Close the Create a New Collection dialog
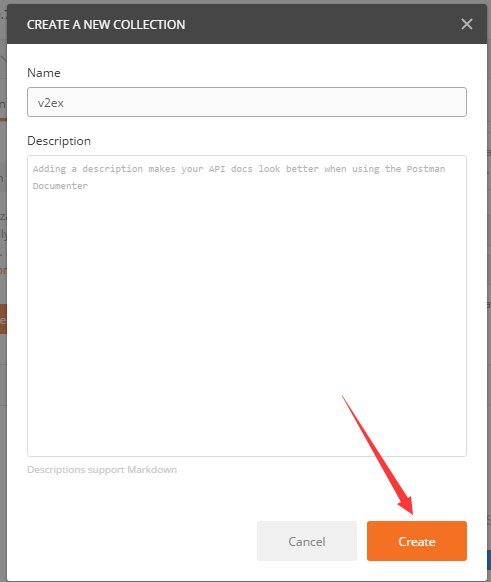The image size is (491, 582). (467, 24)
